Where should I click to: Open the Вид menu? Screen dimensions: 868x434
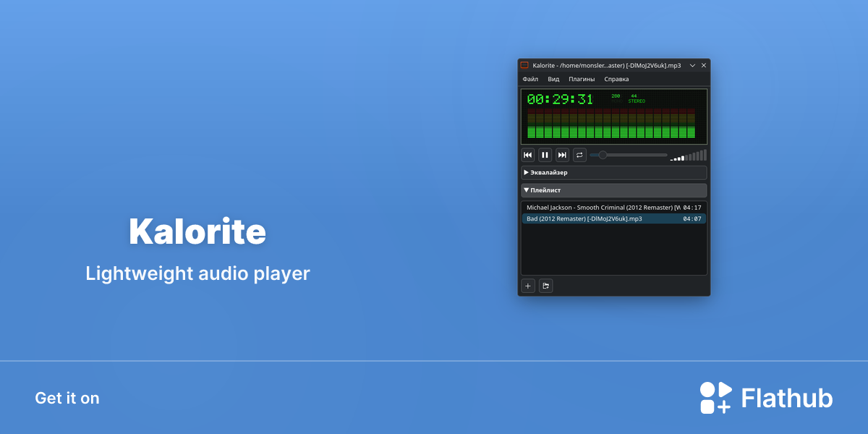(553, 79)
